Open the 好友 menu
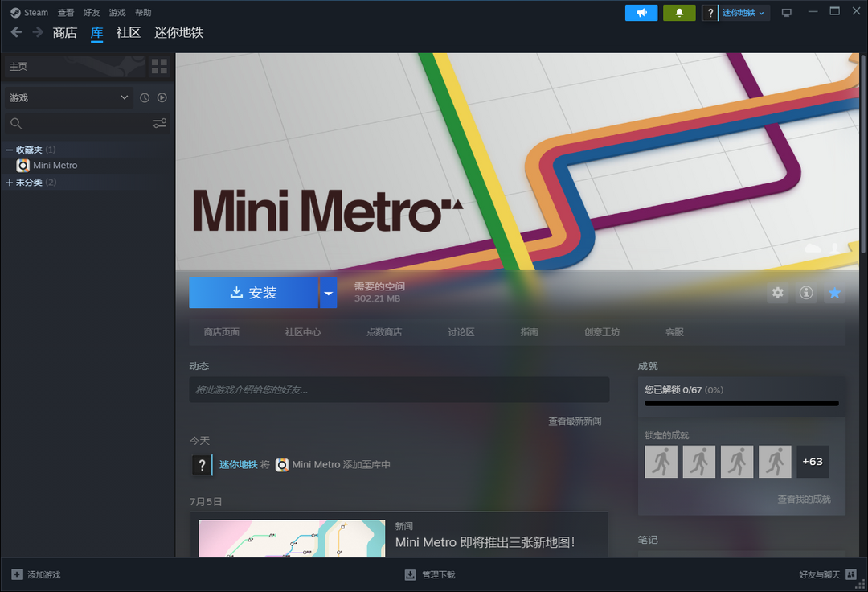Viewport: 868px width, 592px height. [92, 13]
